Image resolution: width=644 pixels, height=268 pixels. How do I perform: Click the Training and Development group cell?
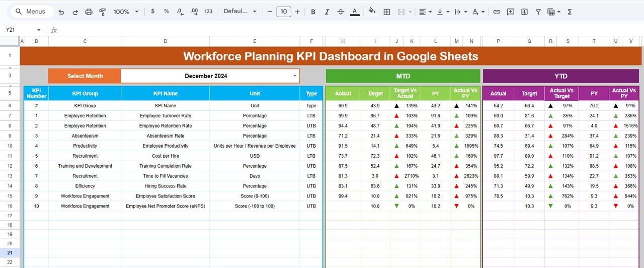click(x=85, y=166)
